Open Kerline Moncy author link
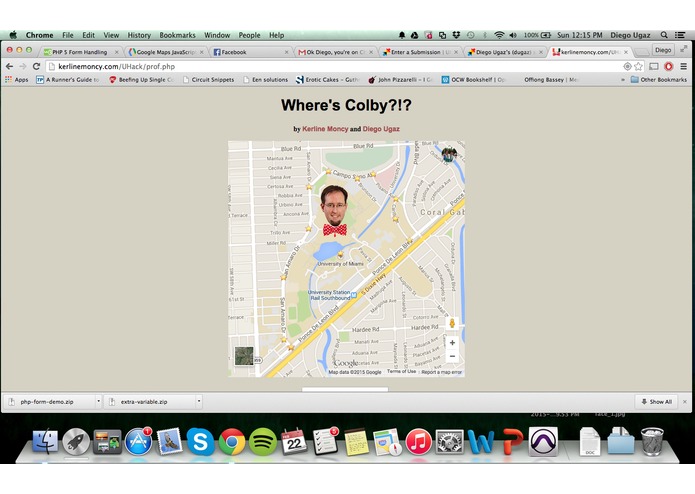Screen dimensions: 695x494 coord(325,129)
